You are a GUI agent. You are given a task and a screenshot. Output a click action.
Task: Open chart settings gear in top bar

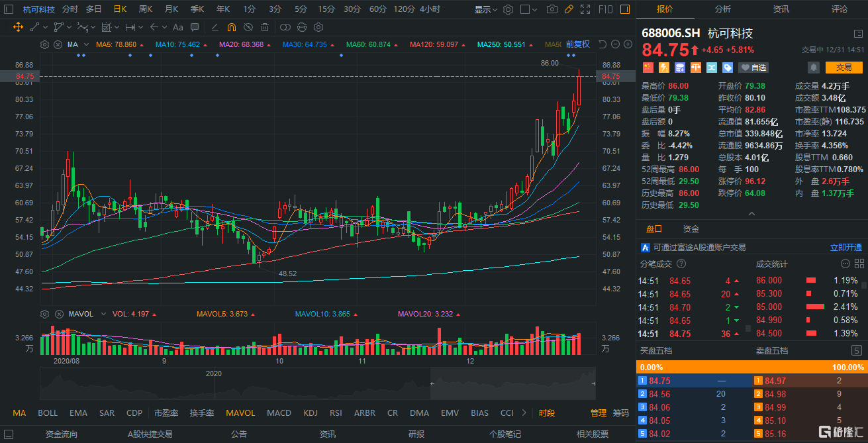coord(508,9)
